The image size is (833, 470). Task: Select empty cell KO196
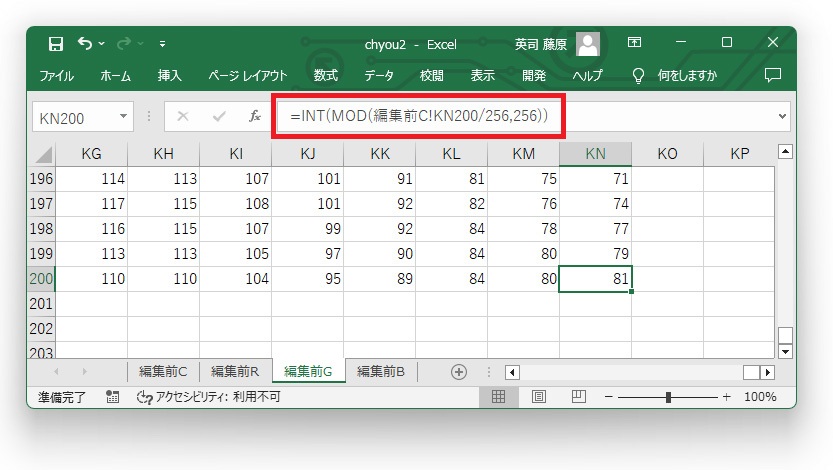(x=667, y=179)
